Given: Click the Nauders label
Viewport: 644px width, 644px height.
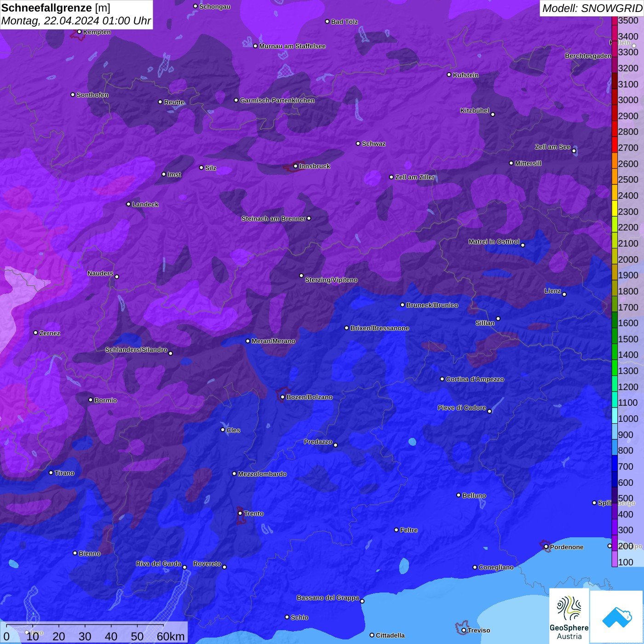Looking at the screenshot, I should pyautogui.click(x=100, y=273).
